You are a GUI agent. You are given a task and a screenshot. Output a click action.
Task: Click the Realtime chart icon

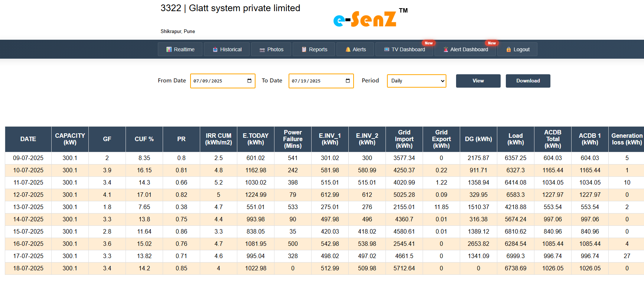pos(169,49)
